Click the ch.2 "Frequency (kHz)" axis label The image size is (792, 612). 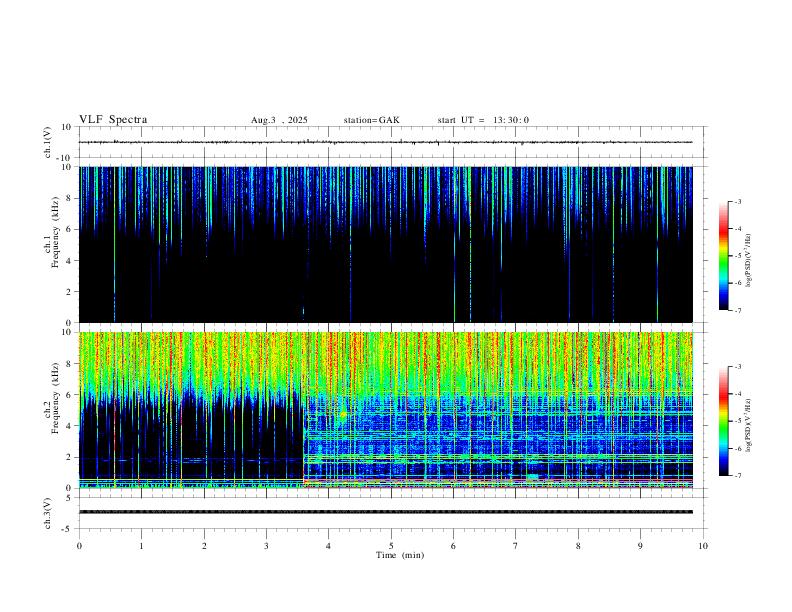(56, 398)
